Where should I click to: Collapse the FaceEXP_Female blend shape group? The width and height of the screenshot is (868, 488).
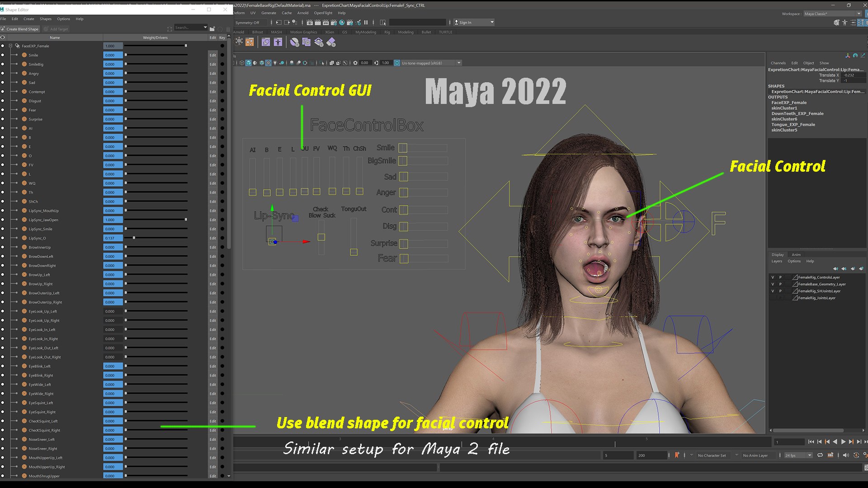tap(10, 46)
